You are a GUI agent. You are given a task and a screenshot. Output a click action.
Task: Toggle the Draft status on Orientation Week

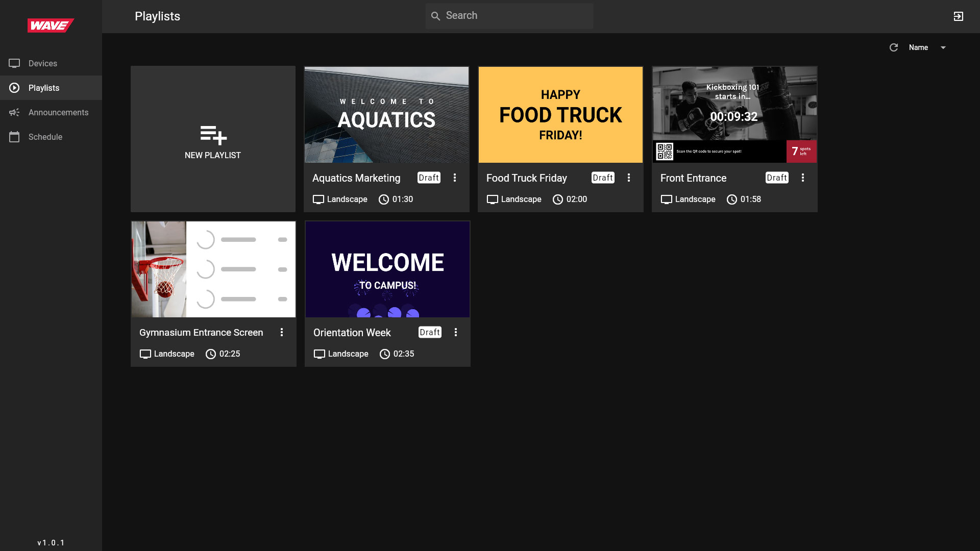pyautogui.click(x=429, y=332)
